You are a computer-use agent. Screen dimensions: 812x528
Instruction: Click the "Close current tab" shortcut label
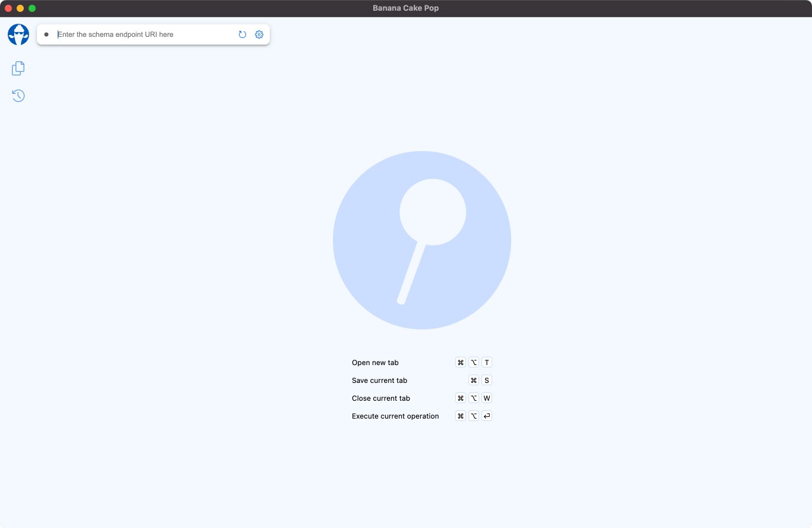click(x=380, y=398)
